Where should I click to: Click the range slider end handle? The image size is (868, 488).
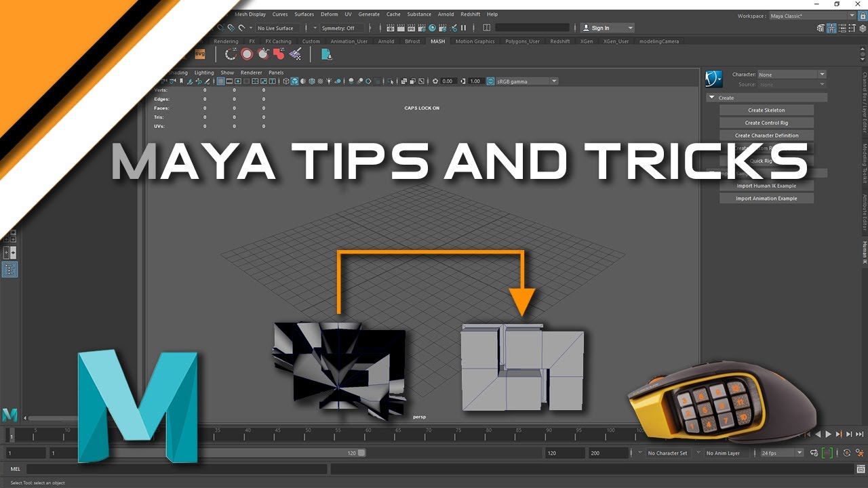click(x=361, y=453)
